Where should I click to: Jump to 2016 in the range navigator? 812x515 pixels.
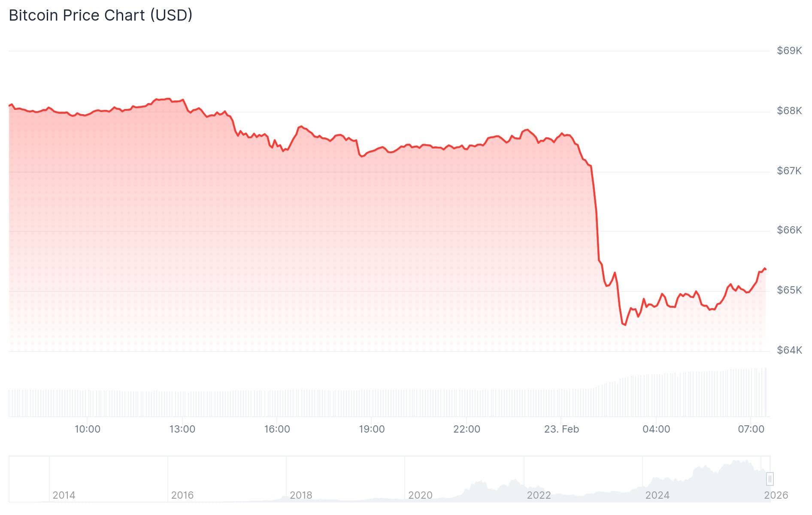[x=182, y=495]
